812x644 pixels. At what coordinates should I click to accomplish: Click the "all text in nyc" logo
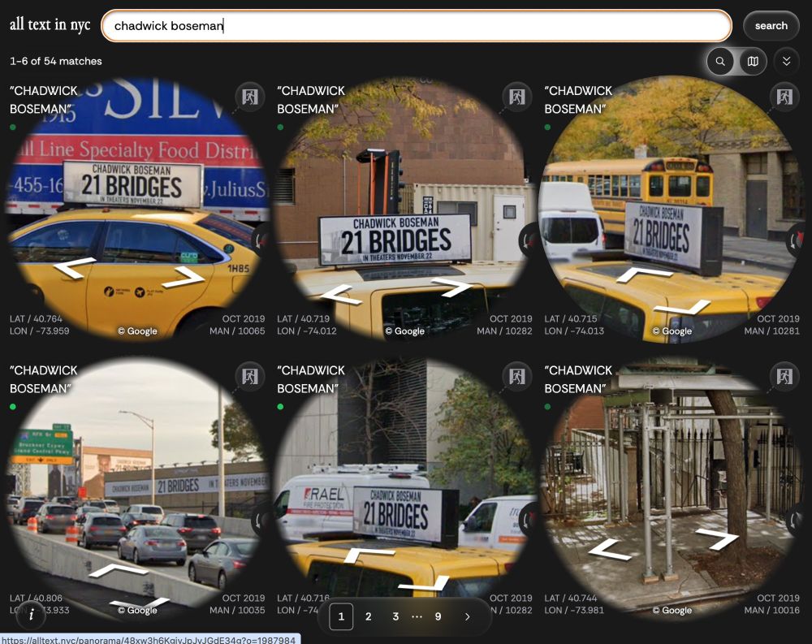50,24
